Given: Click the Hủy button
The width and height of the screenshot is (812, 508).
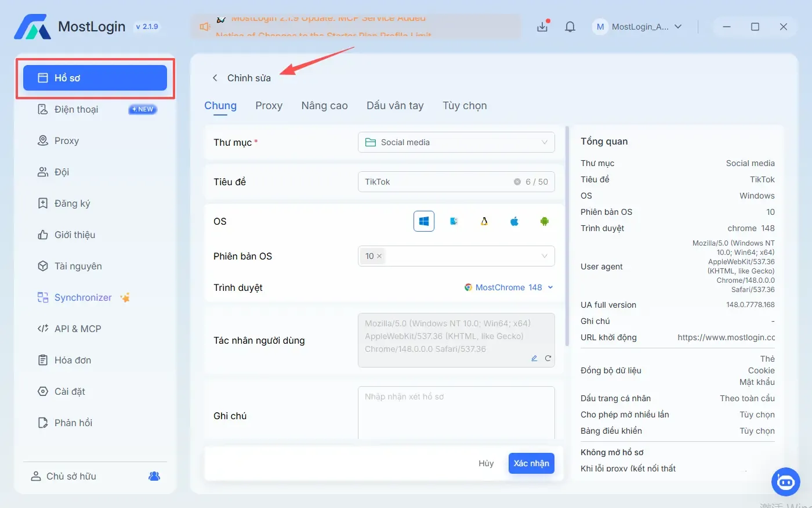Looking at the screenshot, I should (x=486, y=463).
